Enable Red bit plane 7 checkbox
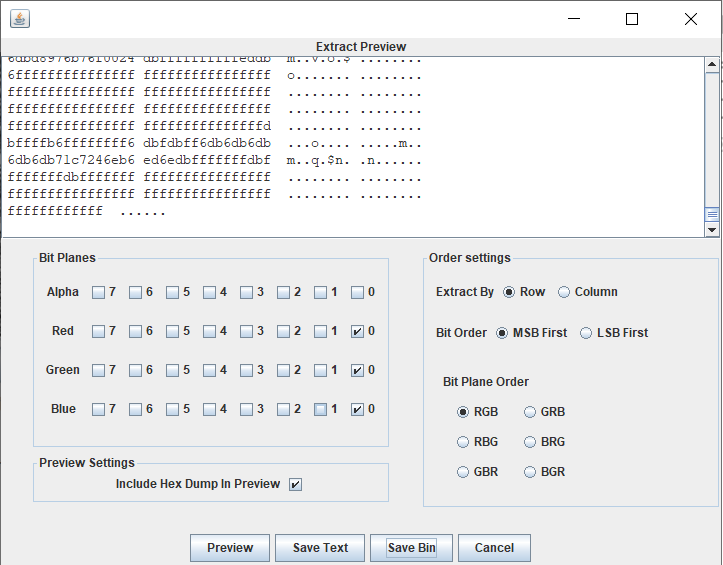Image resolution: width=723 pixels, height=565 pixels. click(x=98, y=331)
